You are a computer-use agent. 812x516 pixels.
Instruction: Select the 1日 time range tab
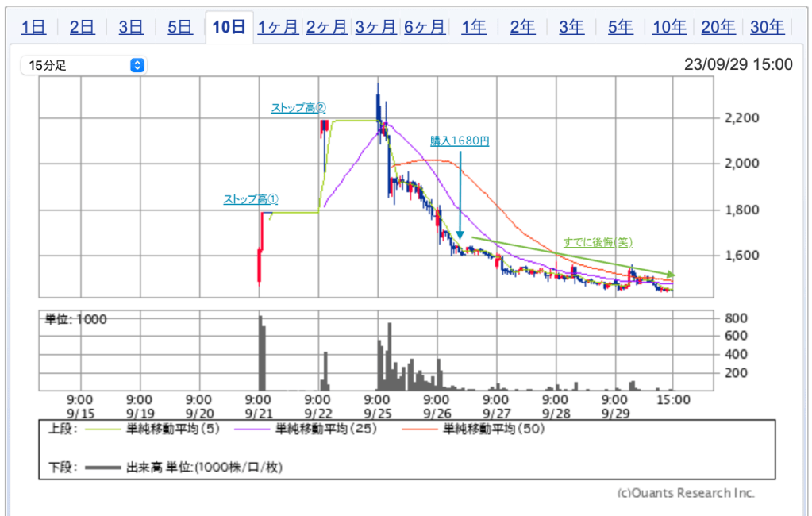click(33, 27)
